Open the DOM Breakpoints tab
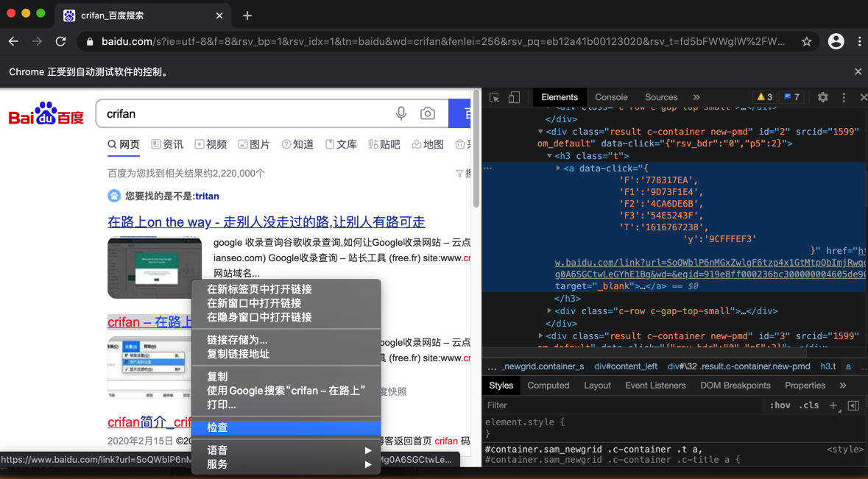This screenshot has width=868, height=479. [735, 386]
